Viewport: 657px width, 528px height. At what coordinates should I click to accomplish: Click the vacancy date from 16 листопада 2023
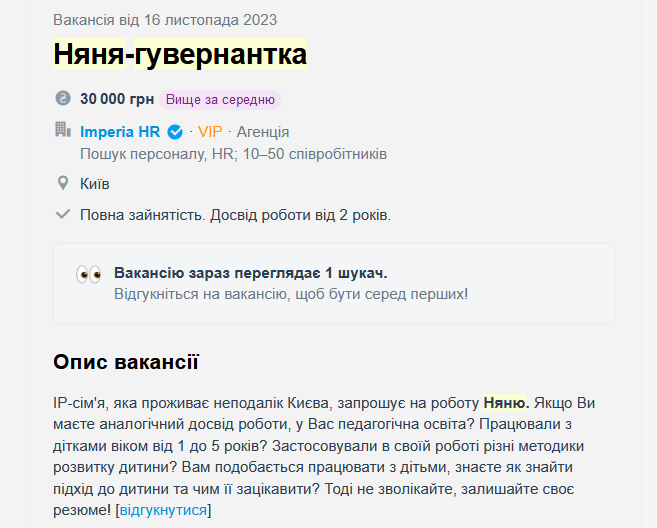click(x=165, y=20)
